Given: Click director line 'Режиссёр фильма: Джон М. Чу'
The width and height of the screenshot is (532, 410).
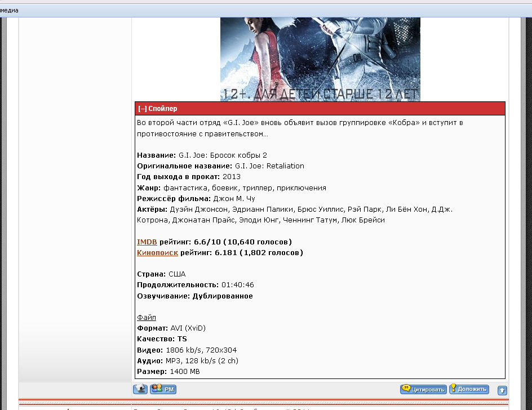Looking at the screenshot, I should tap(196, 199).
